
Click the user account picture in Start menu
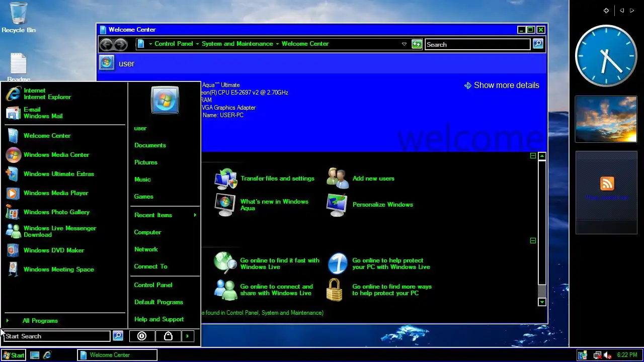165,100
